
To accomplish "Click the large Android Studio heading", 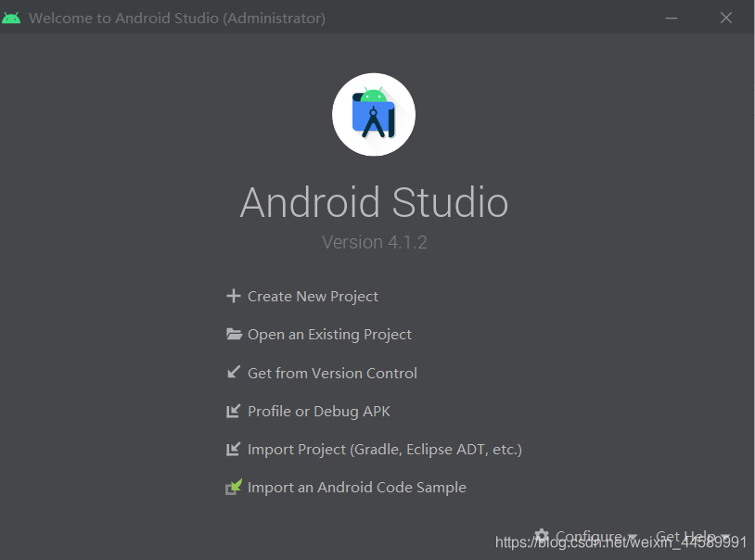I will click(374, 202).
